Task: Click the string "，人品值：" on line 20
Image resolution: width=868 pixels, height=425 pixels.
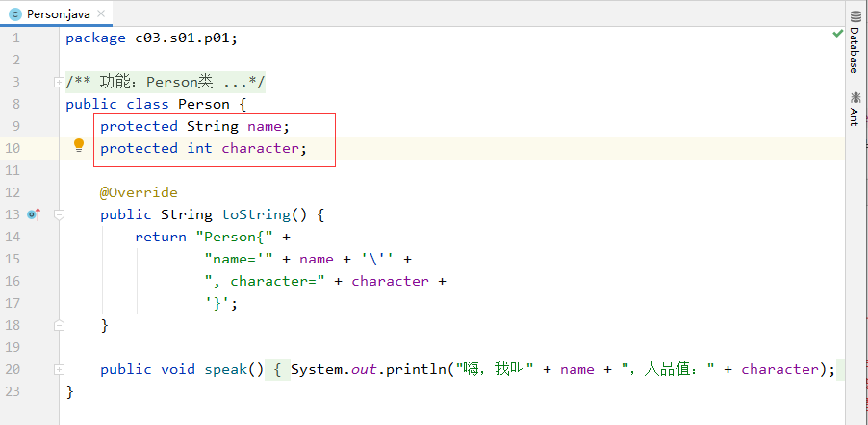Action: point(668,369)
